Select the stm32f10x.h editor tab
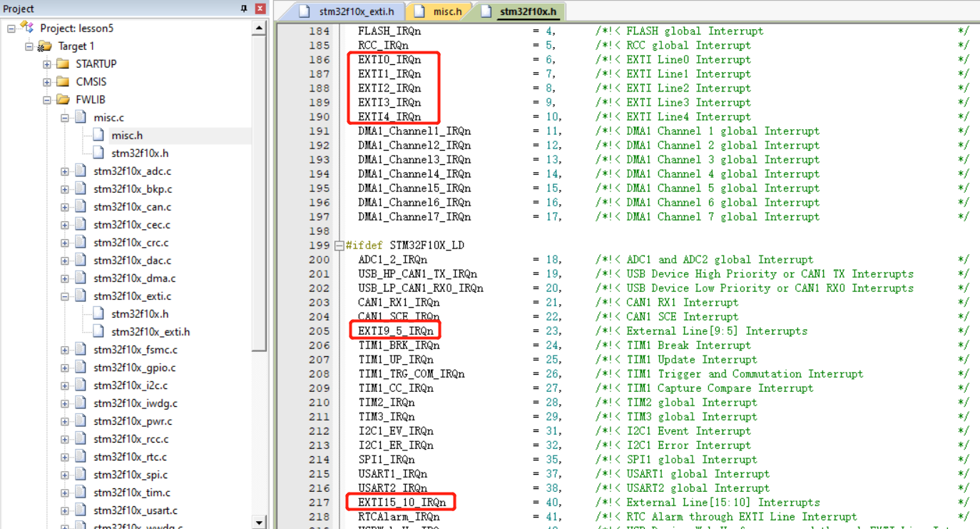 coord(519,11)
